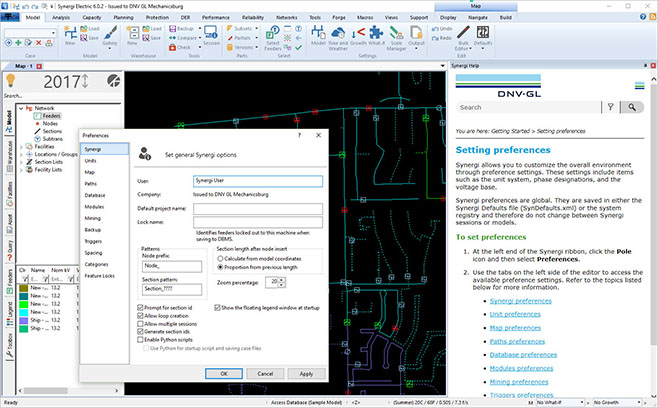The height and width of the screenshot is (408, 658).
Task: Select Database in Preferences sidebar
Action: [x=95, y=195]
